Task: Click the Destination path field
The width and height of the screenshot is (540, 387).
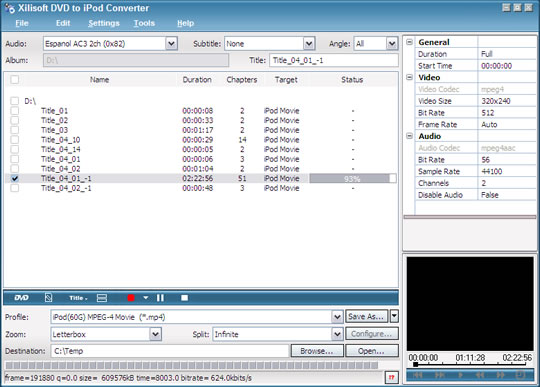Action: 169,351
